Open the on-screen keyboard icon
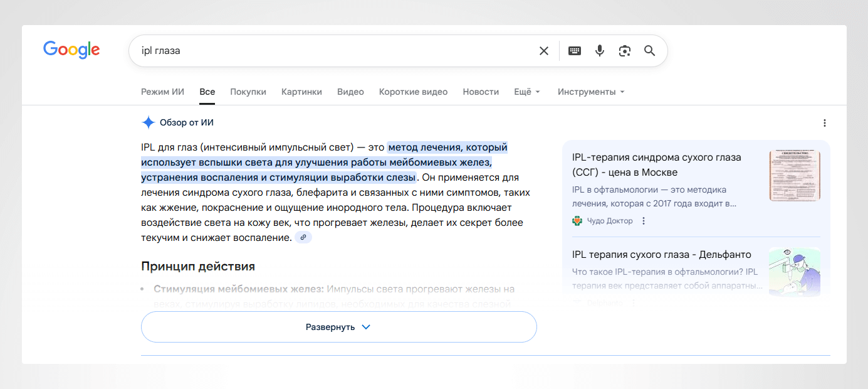 click(574, 50)
